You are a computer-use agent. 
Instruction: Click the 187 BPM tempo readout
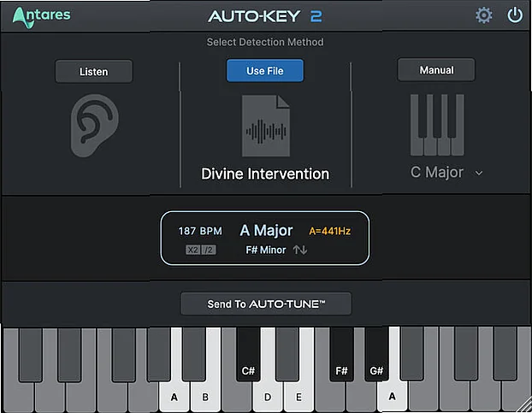(200, 231)
